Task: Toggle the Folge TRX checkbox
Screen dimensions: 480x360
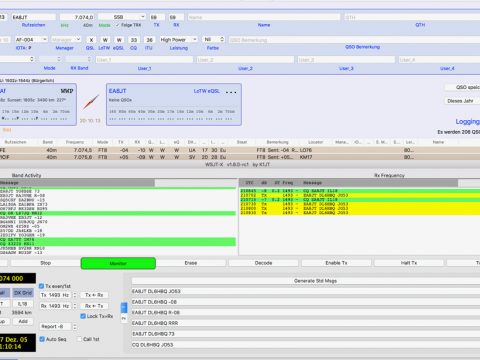Action: 117,25
